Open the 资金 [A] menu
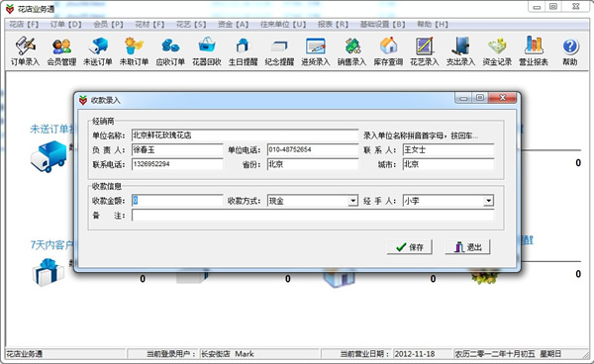 (x=233, y=25)
